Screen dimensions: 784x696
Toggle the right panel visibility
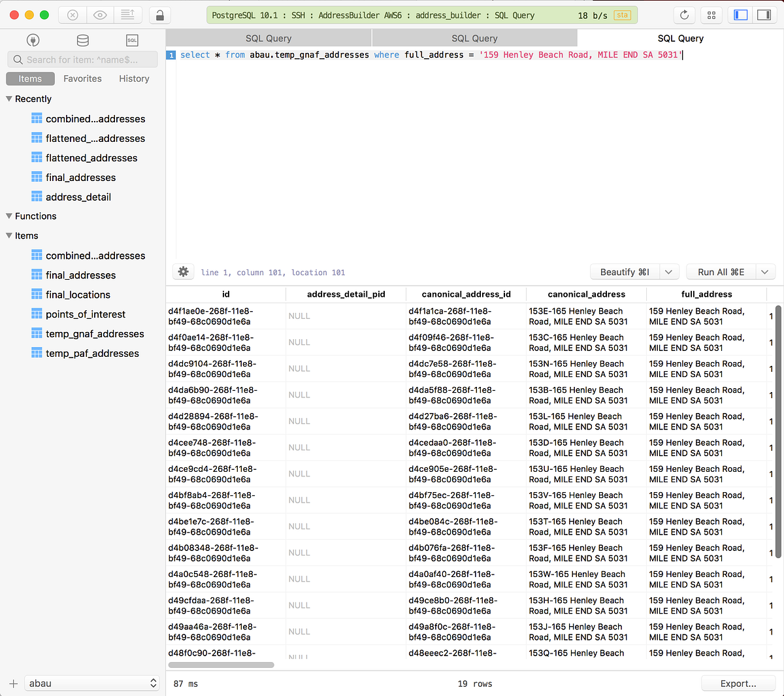[764, 14]
